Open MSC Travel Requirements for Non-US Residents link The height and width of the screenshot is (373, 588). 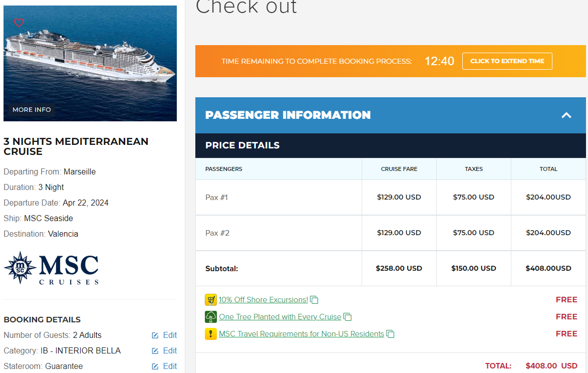click(x=302, y=333)
